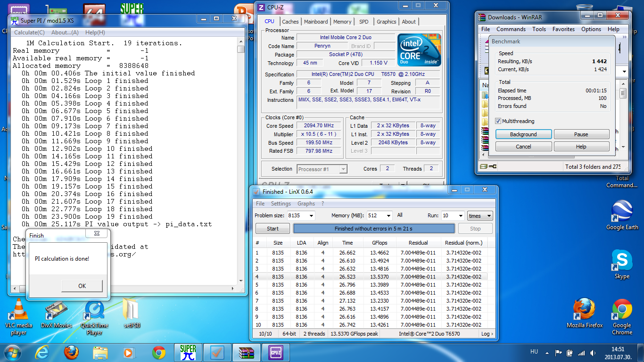Sort LinX results by GFlops column
This screenshot has height=362, width=644.
coord(380,243)
